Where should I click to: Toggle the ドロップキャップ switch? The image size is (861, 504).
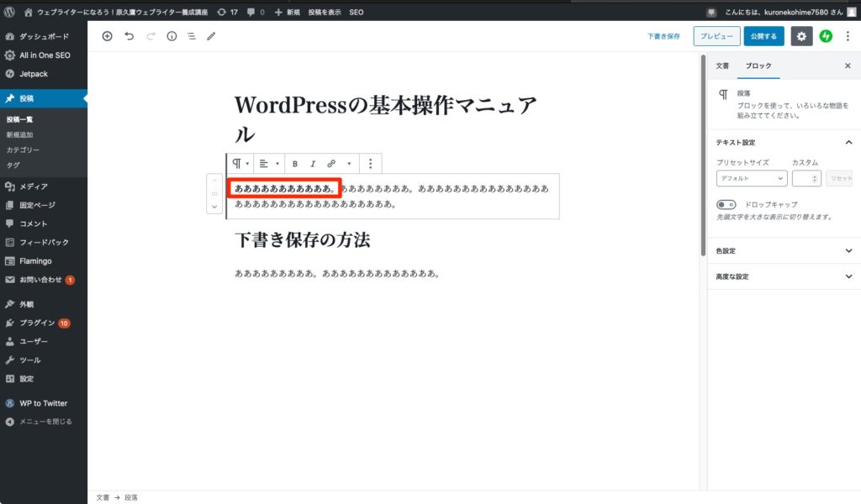pyautogui.click(x=726, y=205)
